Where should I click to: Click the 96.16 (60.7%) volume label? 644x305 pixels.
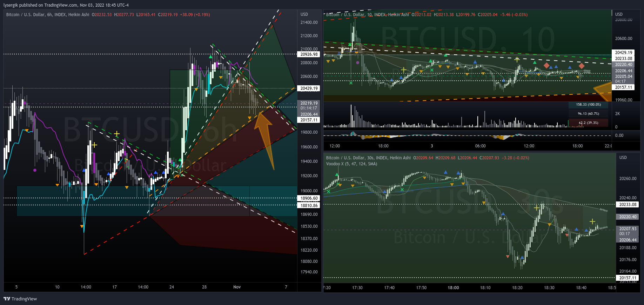pos(588,114)
